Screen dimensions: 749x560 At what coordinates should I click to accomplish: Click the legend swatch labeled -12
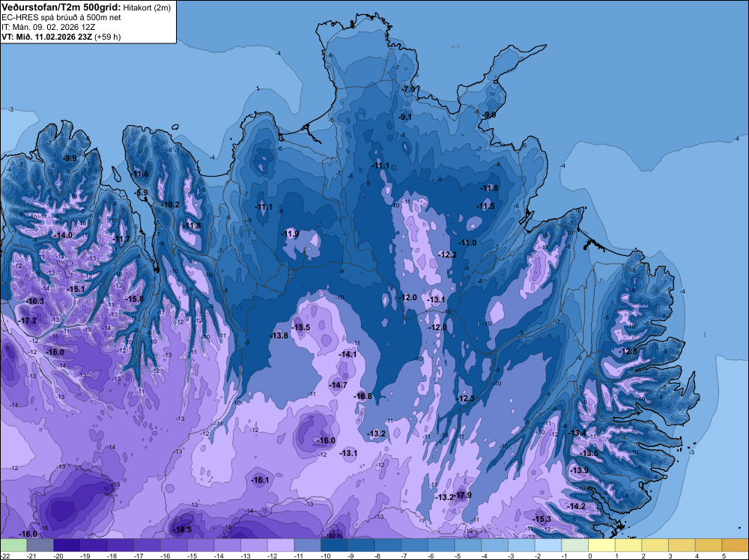click(281, 545)
